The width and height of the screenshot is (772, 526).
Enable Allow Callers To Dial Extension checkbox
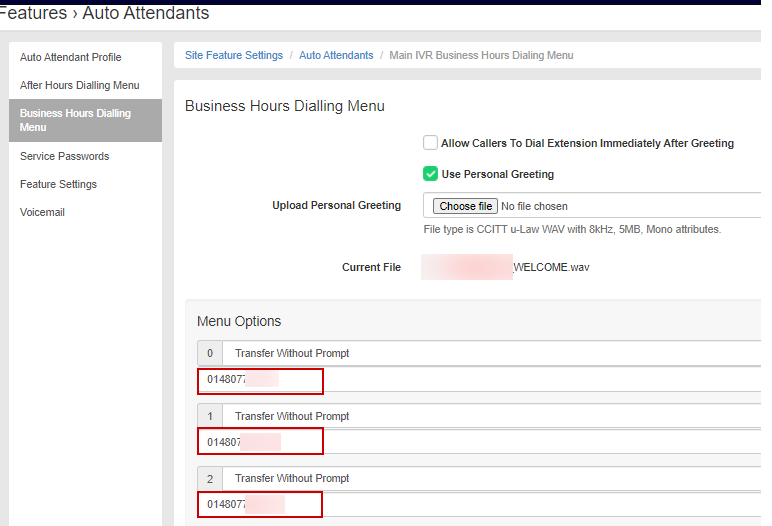(x=430, y=143)
